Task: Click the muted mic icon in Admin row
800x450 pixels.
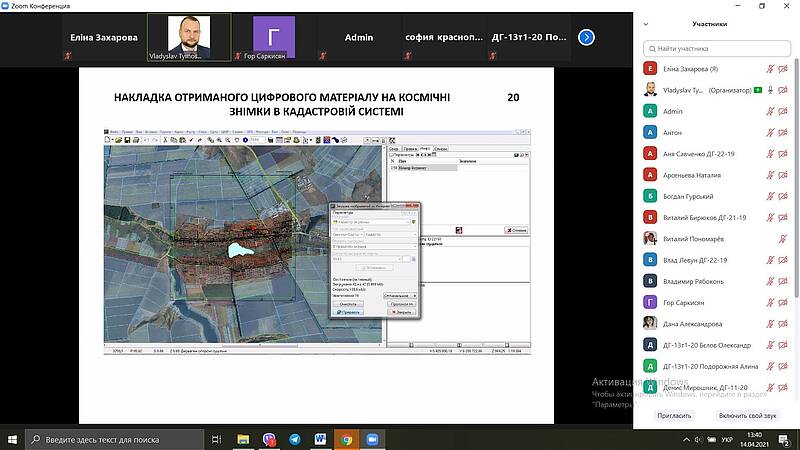Action: click(x=770, y=111)
